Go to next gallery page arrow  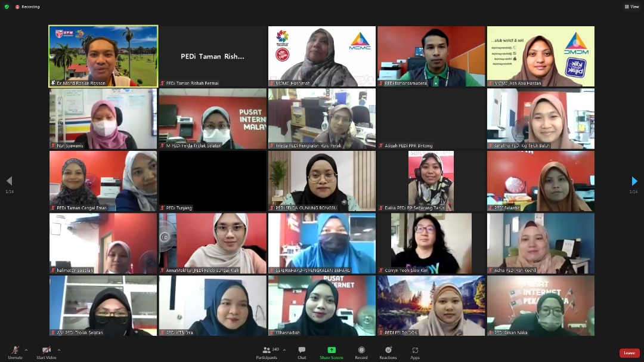coord(634,181)
